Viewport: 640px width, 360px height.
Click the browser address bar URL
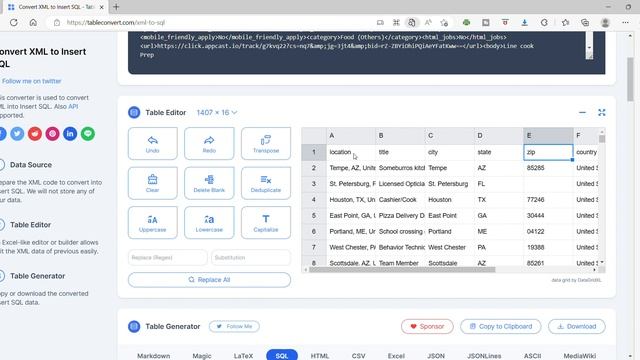tap(116, 22)
